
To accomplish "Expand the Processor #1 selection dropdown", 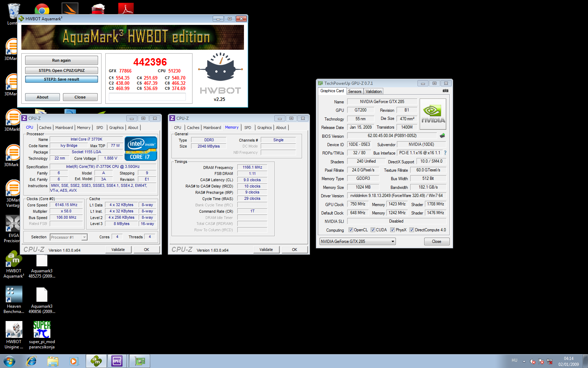I will click(x=84, y=237).
